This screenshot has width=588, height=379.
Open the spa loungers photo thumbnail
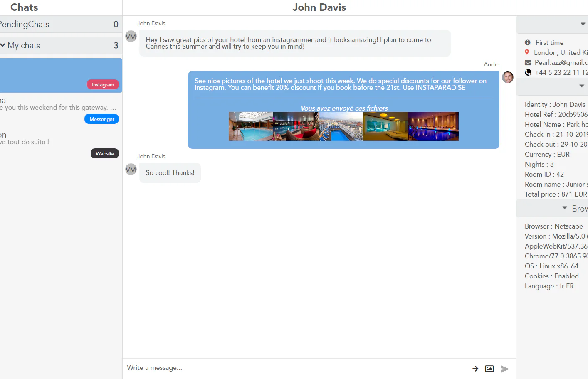tap(385, 126)
